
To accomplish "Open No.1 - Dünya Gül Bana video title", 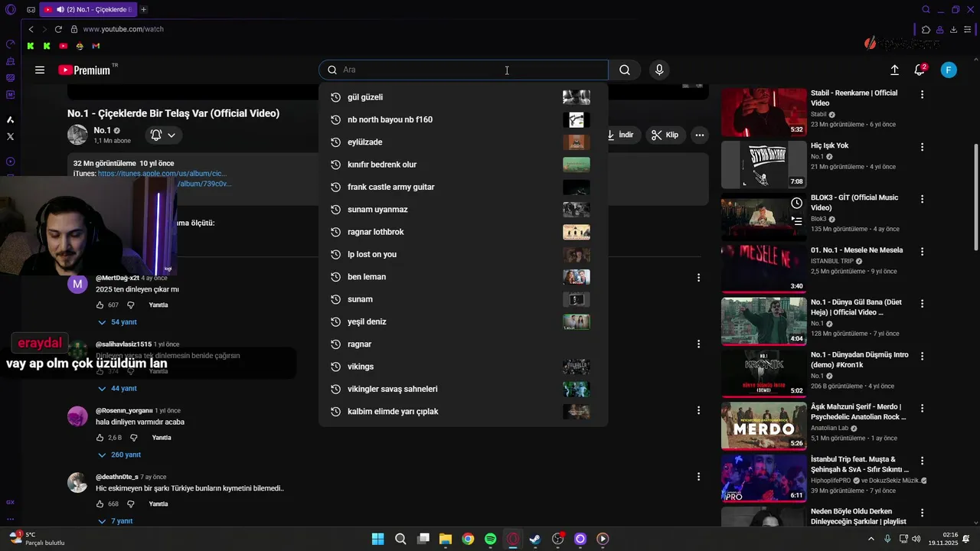I will click(x=856, y=307).
